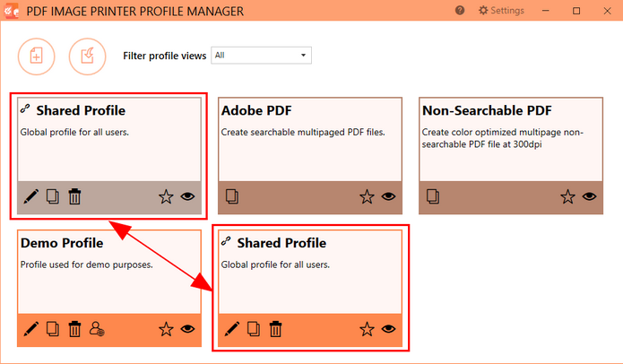This screenshot has height=364, width=623.
Task: Select the Adobe PDF card title
Action: pos(256,110)
